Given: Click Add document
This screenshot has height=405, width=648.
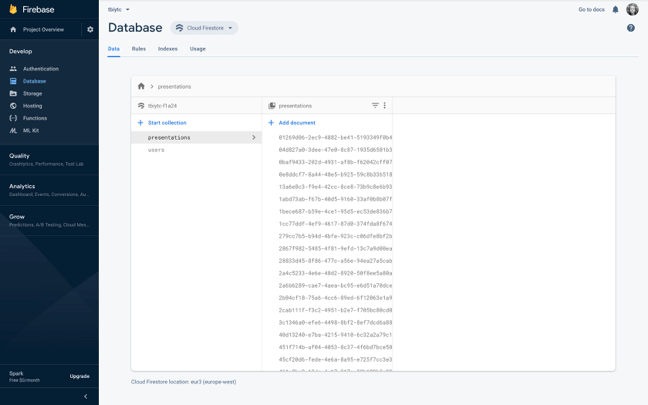Looking at the screenshot, I should click(x=297, y=123).
